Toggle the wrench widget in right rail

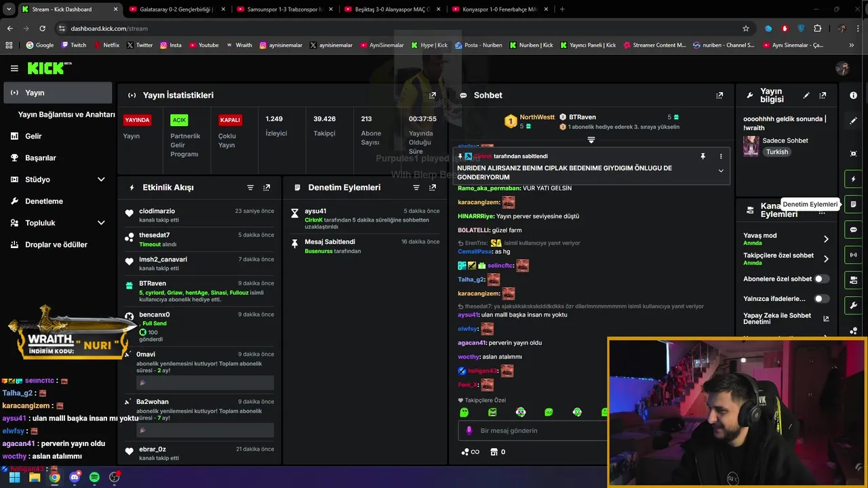tap(853, 305)
